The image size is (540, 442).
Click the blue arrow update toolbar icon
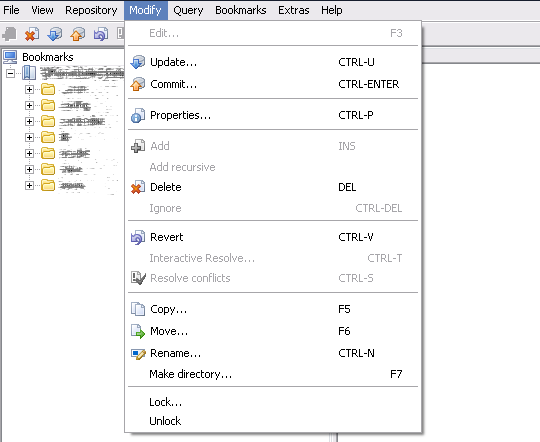pyautogui.click(x=55, y=34)
